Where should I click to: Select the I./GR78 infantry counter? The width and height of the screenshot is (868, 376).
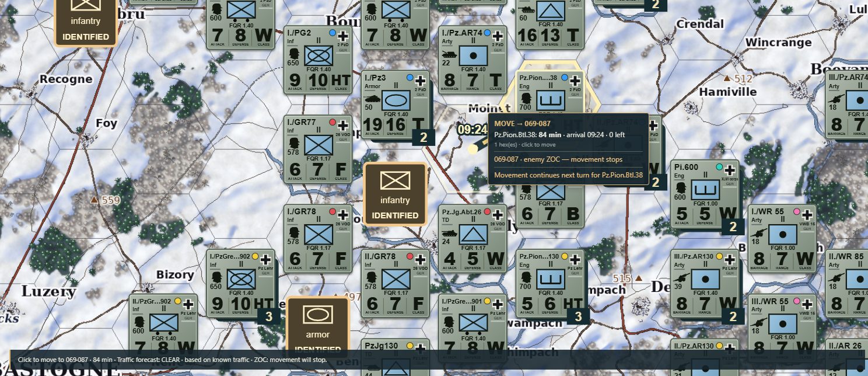pyautogui.click(x=318, y=238)
